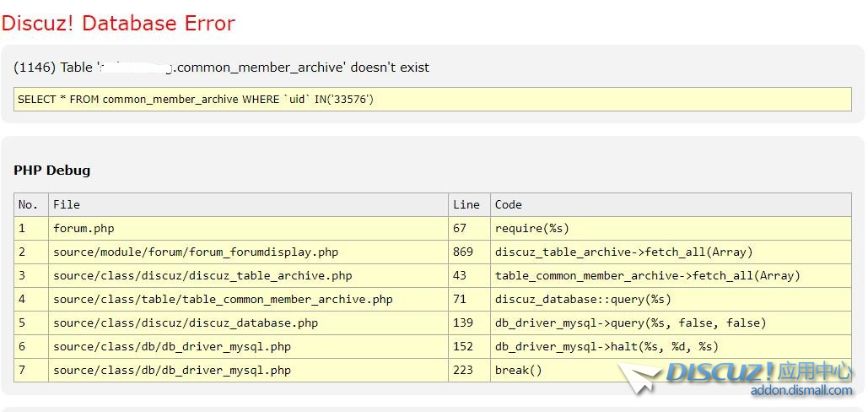The image size is (868, 412).
Task: Click the PHP Debug section heading
Action: coord(51,170)
